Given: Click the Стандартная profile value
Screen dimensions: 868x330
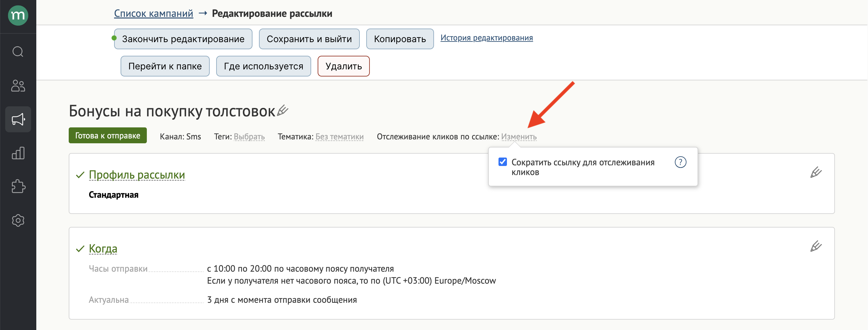Looking at the screenshot, I should click(x=113, y=195).
